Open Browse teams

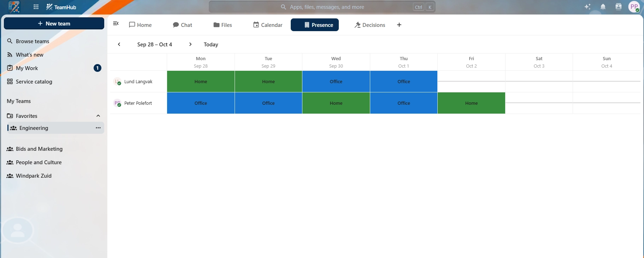[54, 41]
